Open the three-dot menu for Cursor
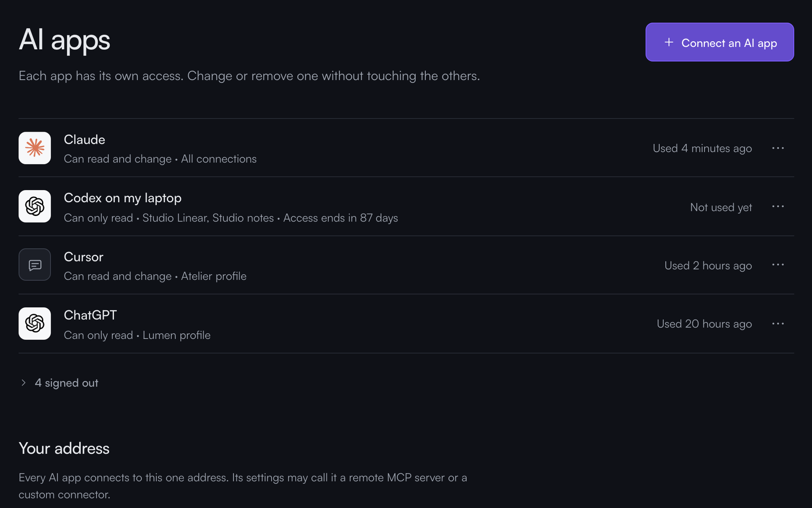Image resolution: width=812 pixels, height=508 pixels. tap(778, 265)
